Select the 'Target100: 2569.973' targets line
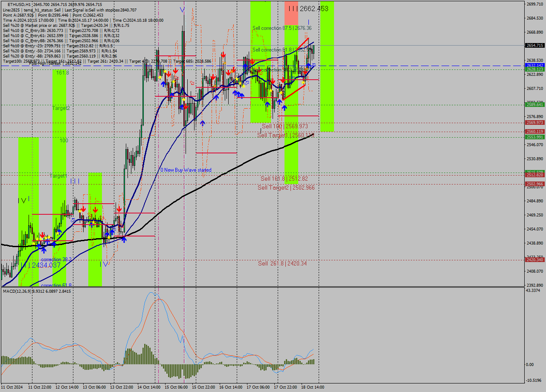The height and width of the screenshot is (392, 546). pyautogui.click(x=107, y=61)
